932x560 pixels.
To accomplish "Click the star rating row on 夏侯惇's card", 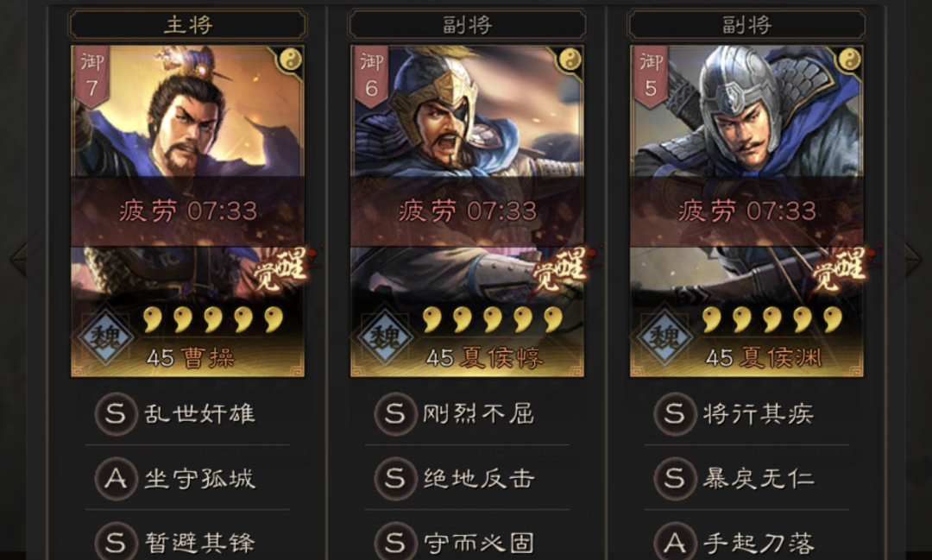I will 493,319.
